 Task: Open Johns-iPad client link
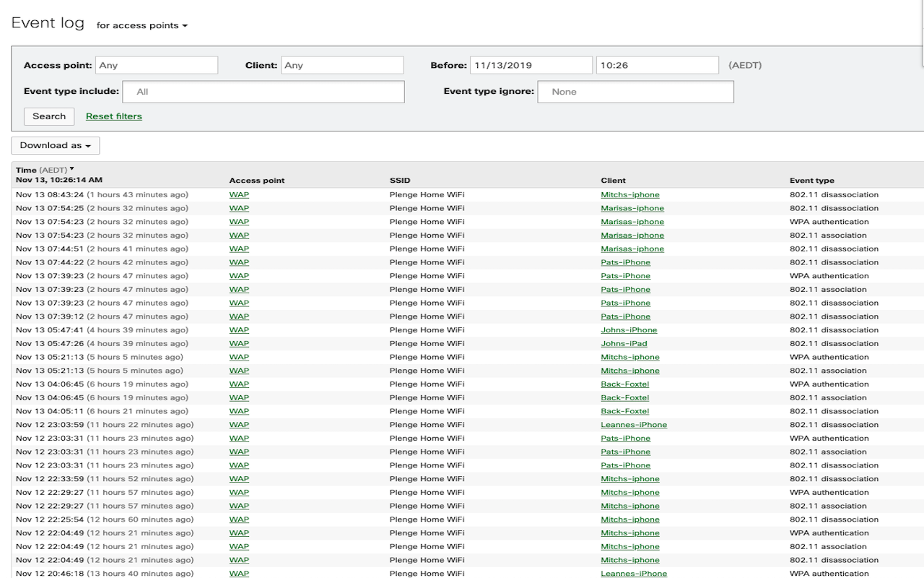[624, 344]
